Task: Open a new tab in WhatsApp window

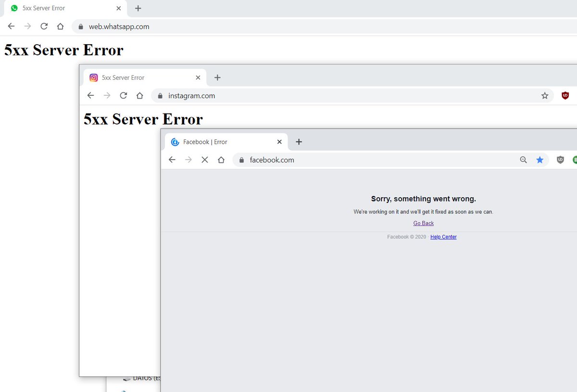Action: pos(138,8)
